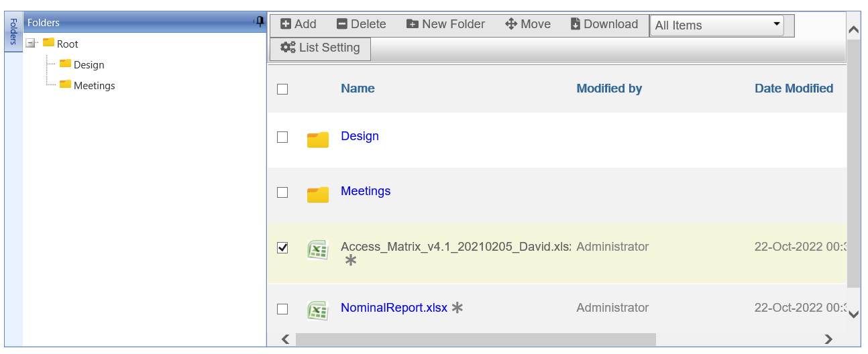Click the Design folder icon in tree
868x354 pixels.
[65, 63]
